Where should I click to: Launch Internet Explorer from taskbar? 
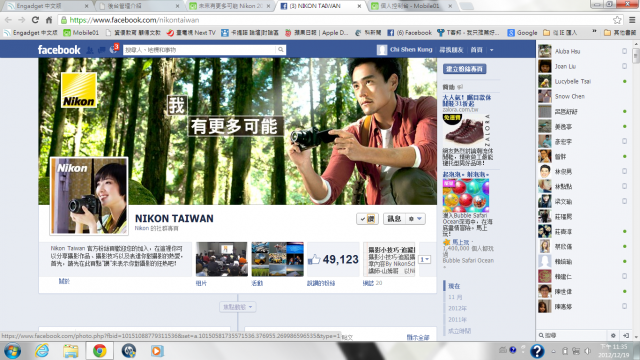(42, 351)
